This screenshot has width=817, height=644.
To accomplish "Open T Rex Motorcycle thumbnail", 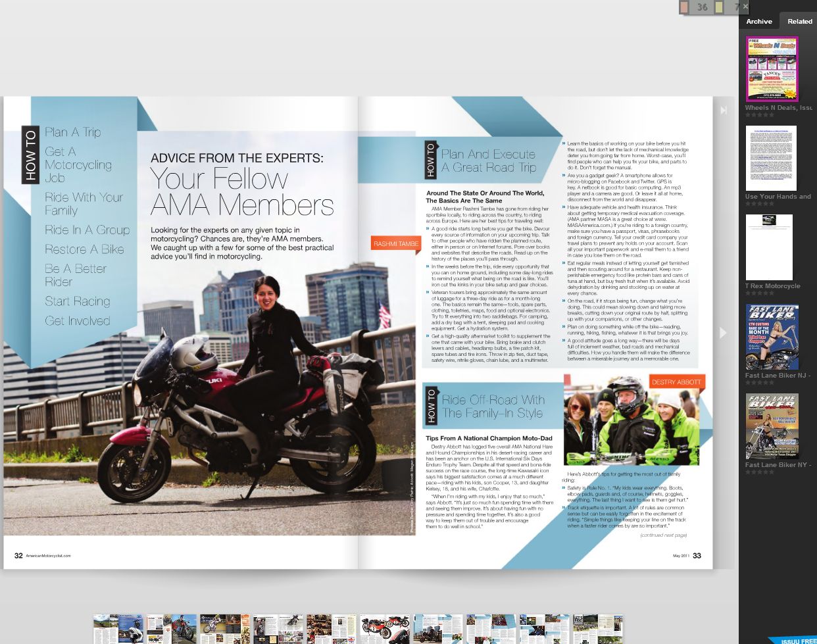I will point(769,247).
